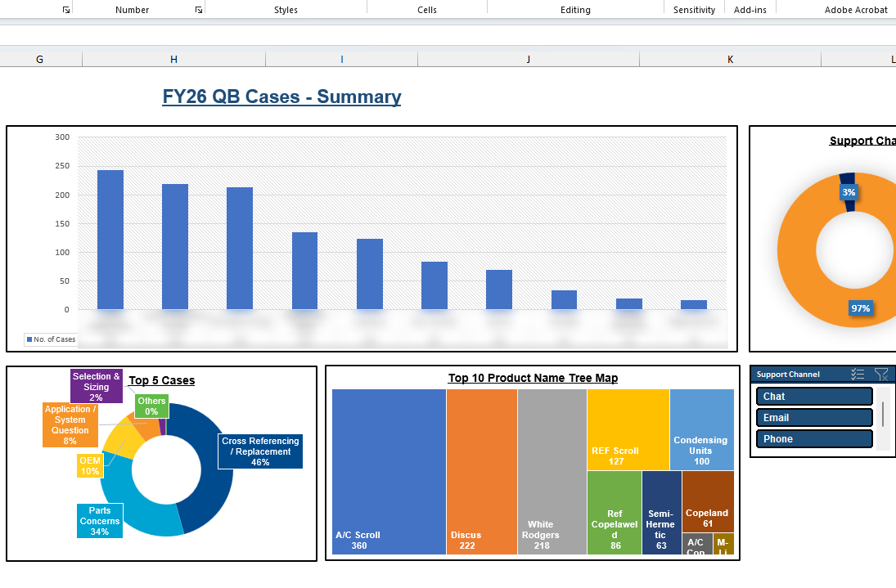Select the Phone slicer option
The height and width of the screenshot is (588, 896).
click(814, 438)
